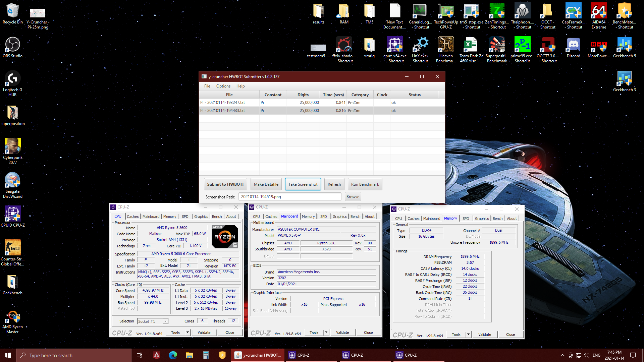Open File Explorer in taskbar
Image resolution: width=644 pixels, height=362 pixels.
[190, 355]
